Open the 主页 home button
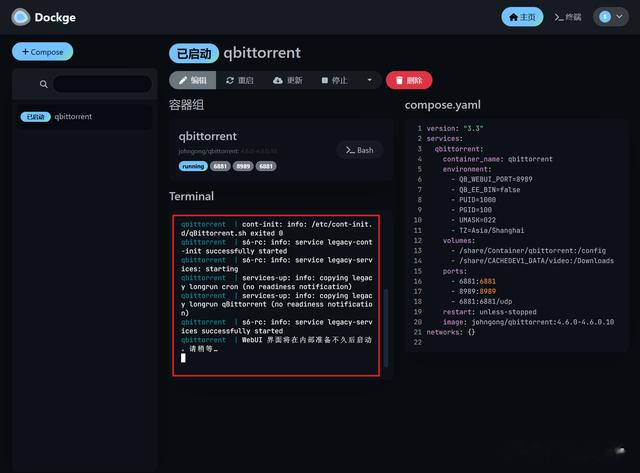 [x=522, y=17]
